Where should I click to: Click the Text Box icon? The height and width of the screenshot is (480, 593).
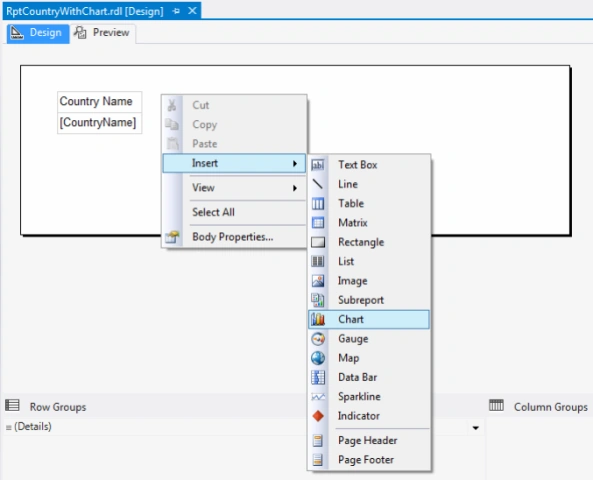318,165
